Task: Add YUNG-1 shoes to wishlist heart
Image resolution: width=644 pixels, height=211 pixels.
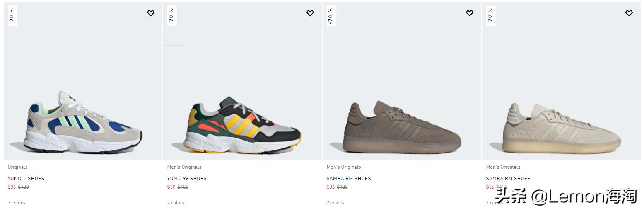Action: click(151, 13)
